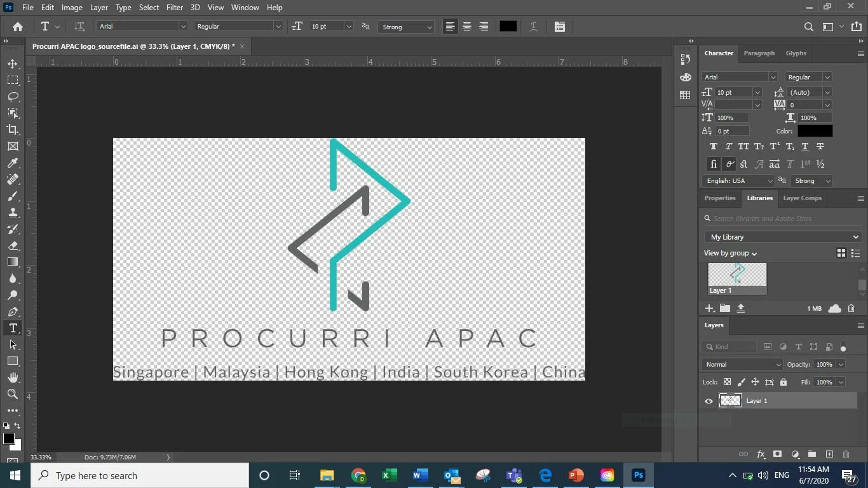Delete layer with trash icon
Screen dimensions: 868x488
pyautogui.click(x=846, y=454)
